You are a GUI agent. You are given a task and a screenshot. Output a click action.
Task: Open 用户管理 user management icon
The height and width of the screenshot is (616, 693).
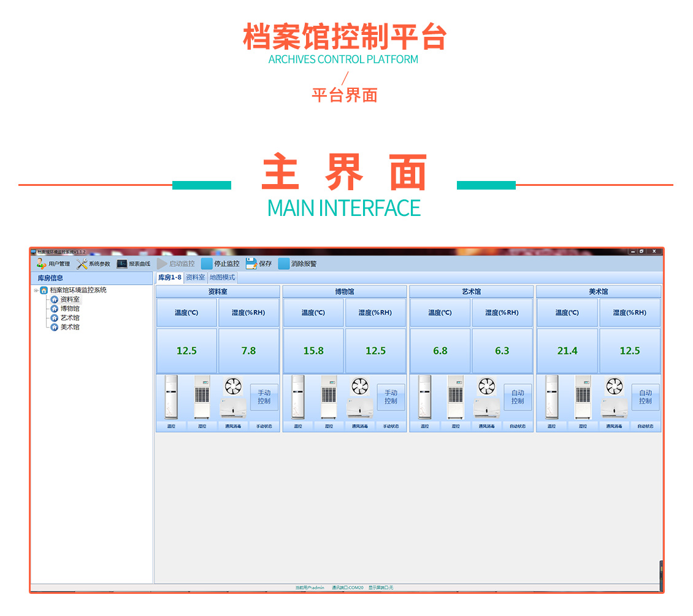(x=41, y=264)
